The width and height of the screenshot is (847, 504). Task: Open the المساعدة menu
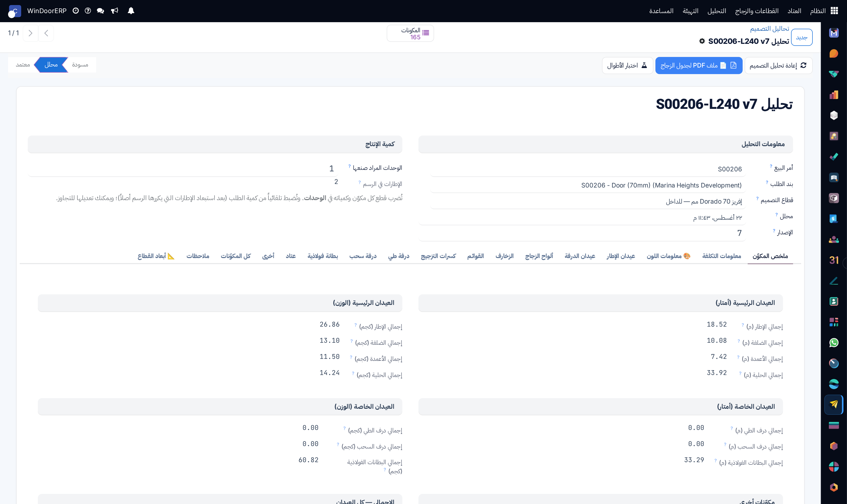pos(661,11)
